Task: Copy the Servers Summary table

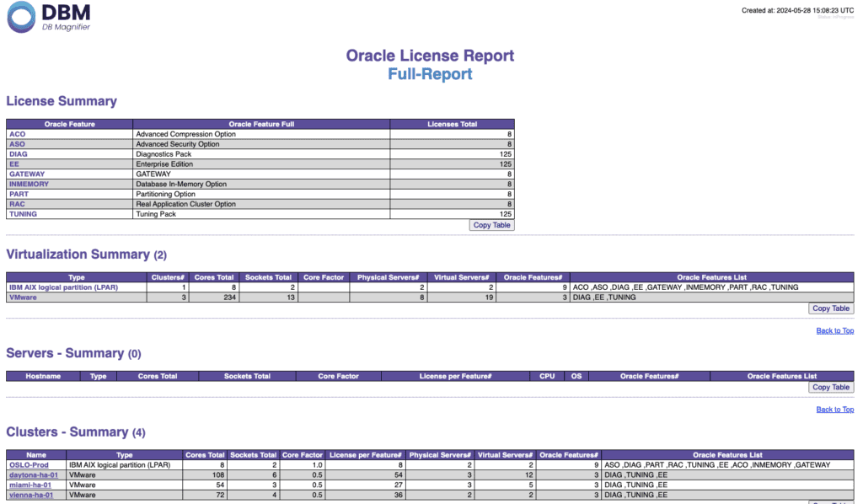Action: [x=830, y=387]
